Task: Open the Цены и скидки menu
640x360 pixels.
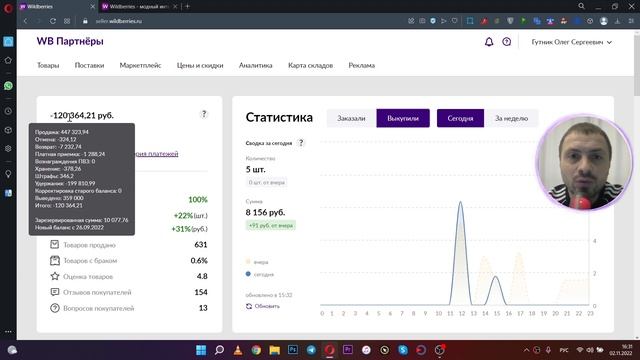Action: tap(200, 65)
